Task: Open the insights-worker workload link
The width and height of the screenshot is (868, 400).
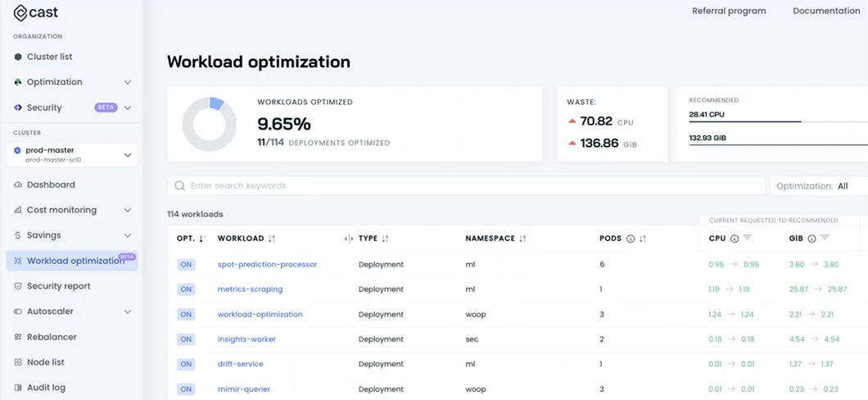Action: 246,339
